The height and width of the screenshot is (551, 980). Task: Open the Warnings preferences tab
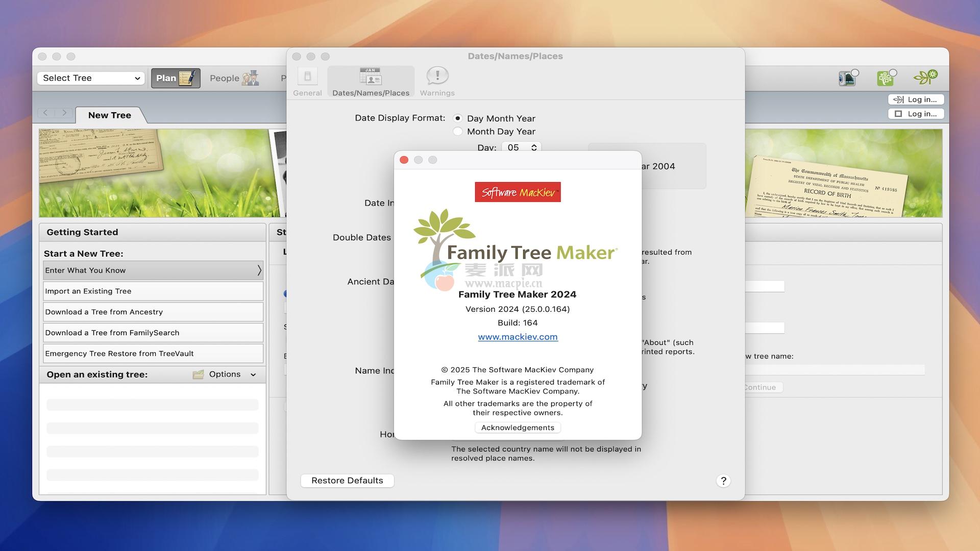tap(437, 82)
